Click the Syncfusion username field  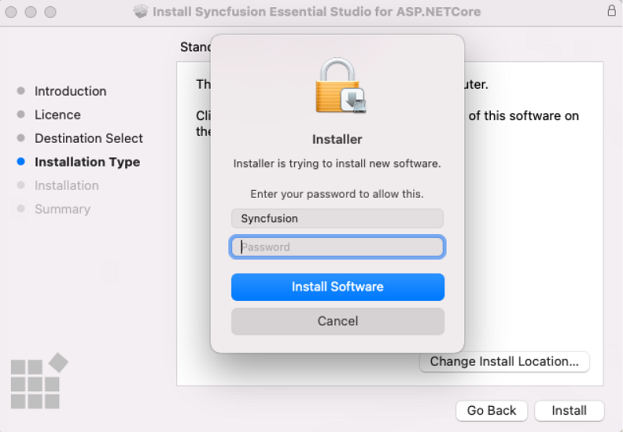337,218
